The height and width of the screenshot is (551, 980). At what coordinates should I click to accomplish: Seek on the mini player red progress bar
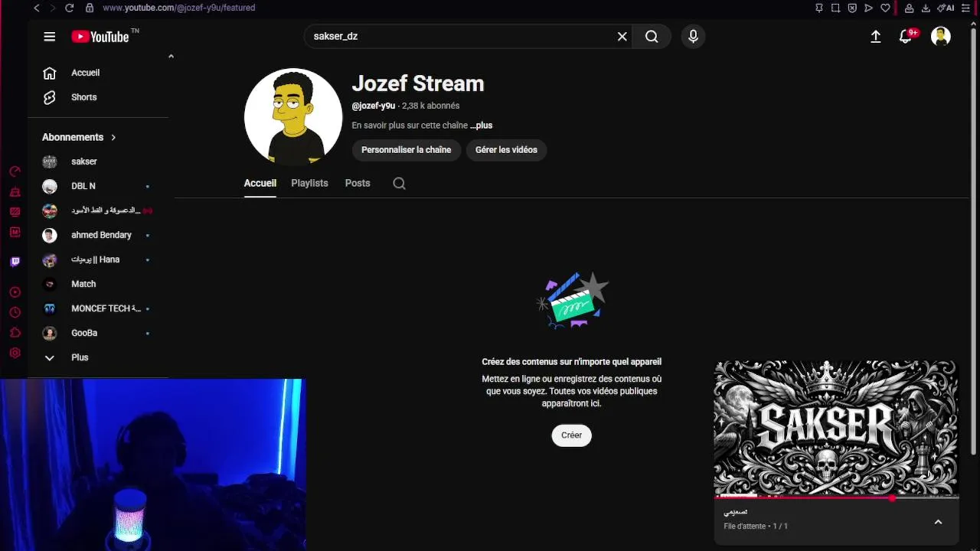[x=836, y=498]
